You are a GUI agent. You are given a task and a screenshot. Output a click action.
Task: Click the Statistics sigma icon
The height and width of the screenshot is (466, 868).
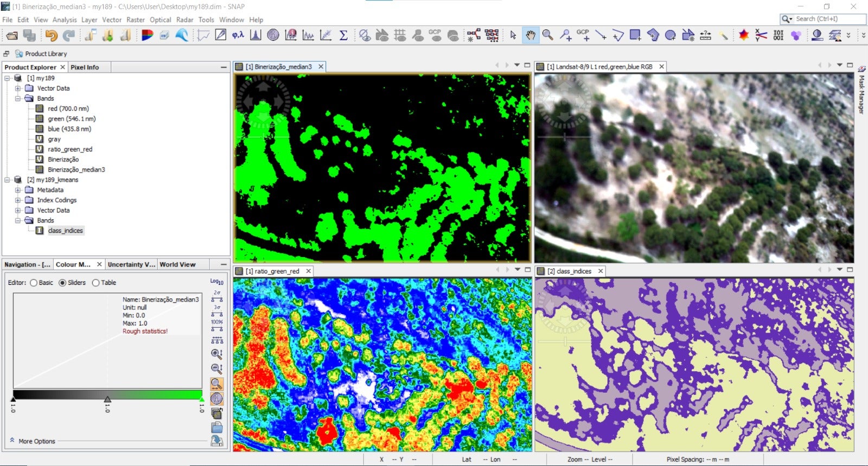point(343,36)
